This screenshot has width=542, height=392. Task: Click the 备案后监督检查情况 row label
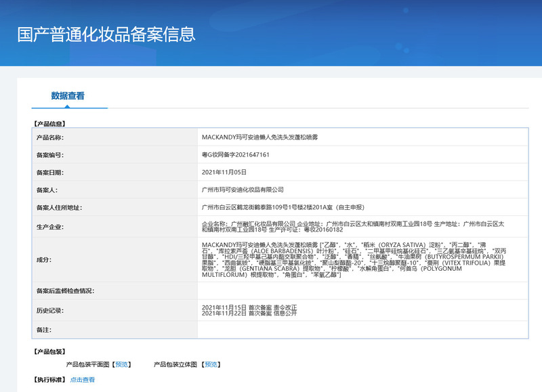[65, 291]
